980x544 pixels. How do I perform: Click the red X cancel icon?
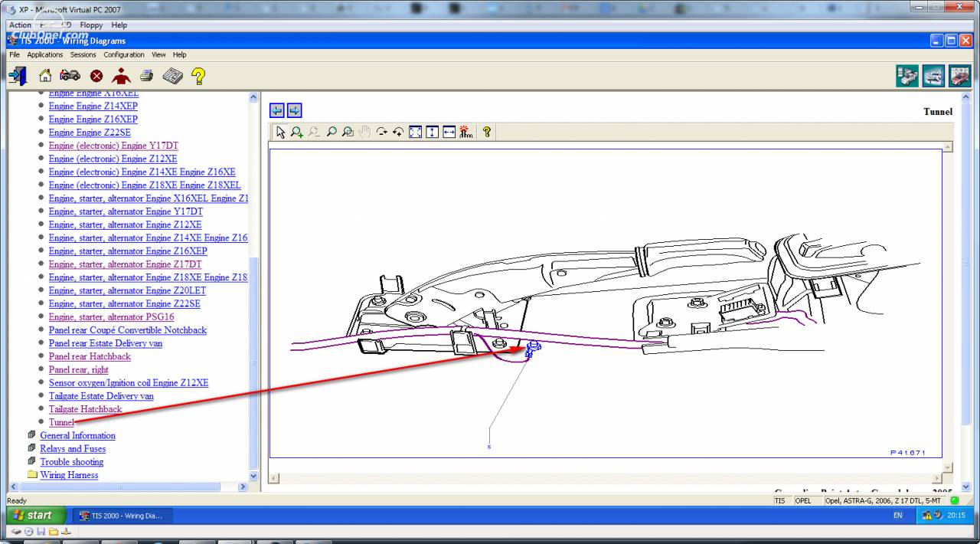click(96, 76)
